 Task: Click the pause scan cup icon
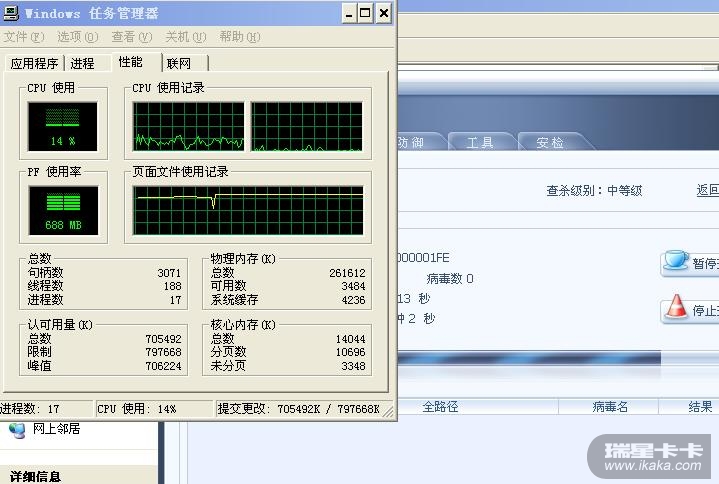(676, 260)
